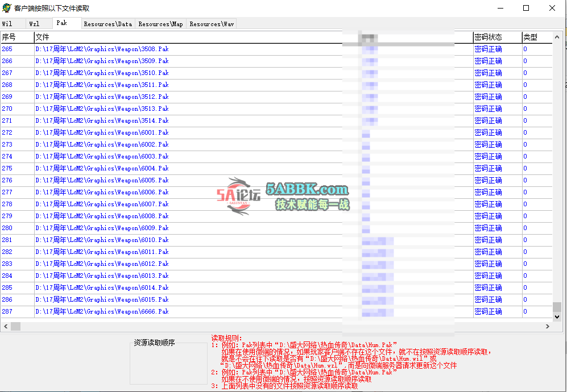Click sequence number 265

pos(7,49)
